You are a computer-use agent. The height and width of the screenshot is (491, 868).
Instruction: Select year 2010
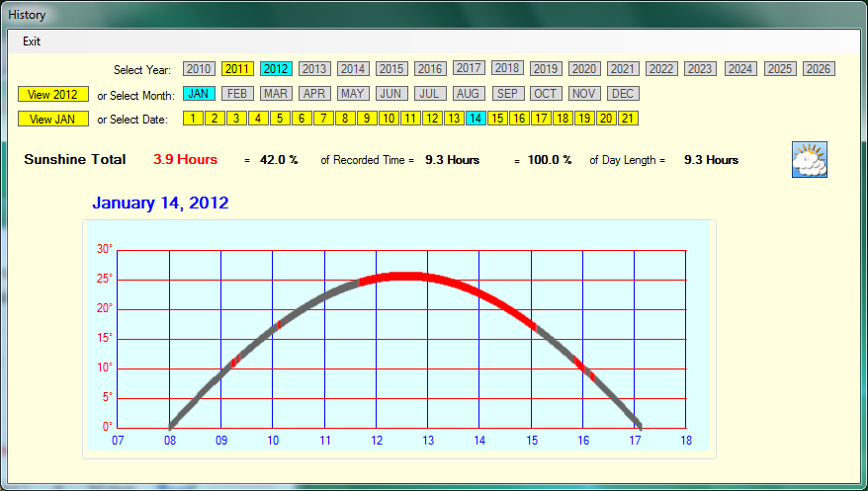tap(199, 68)
